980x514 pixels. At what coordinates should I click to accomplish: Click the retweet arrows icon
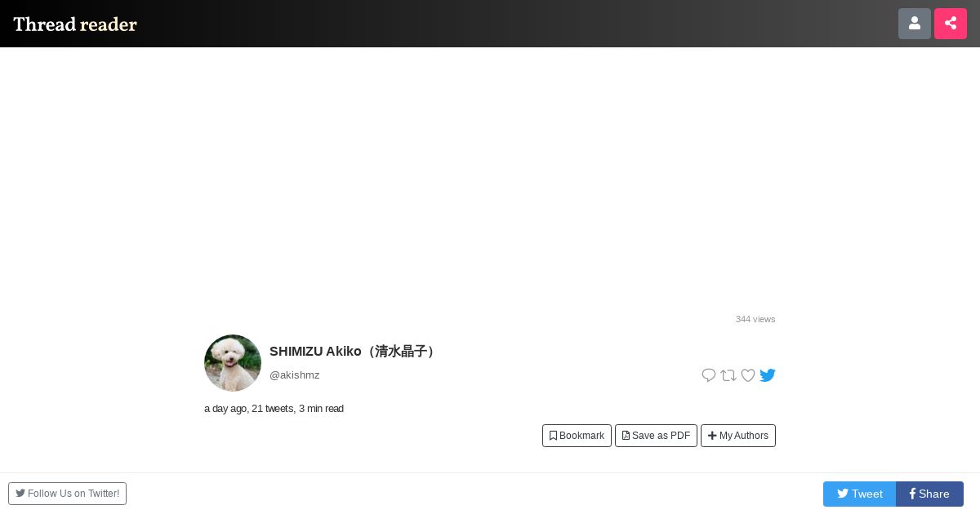(x=728, y=375)
